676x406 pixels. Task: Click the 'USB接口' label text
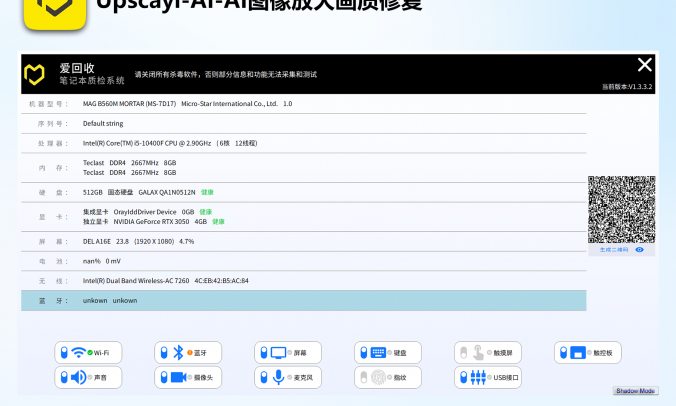(x=506, y=378)
